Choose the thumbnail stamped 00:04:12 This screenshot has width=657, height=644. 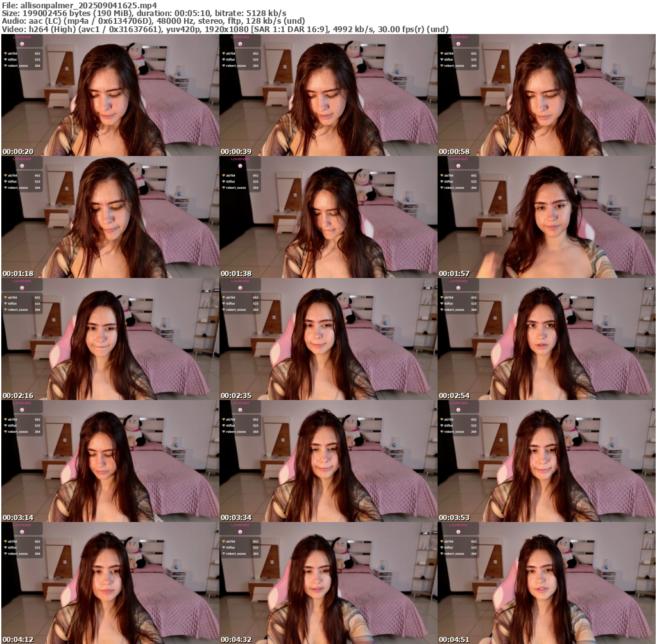click(110, 583)
